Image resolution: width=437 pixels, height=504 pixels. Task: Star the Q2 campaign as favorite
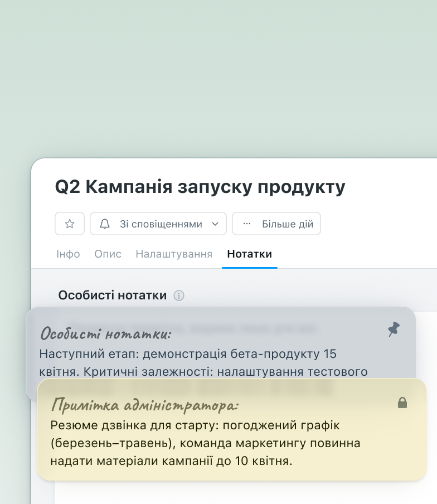tap(70, 224)
